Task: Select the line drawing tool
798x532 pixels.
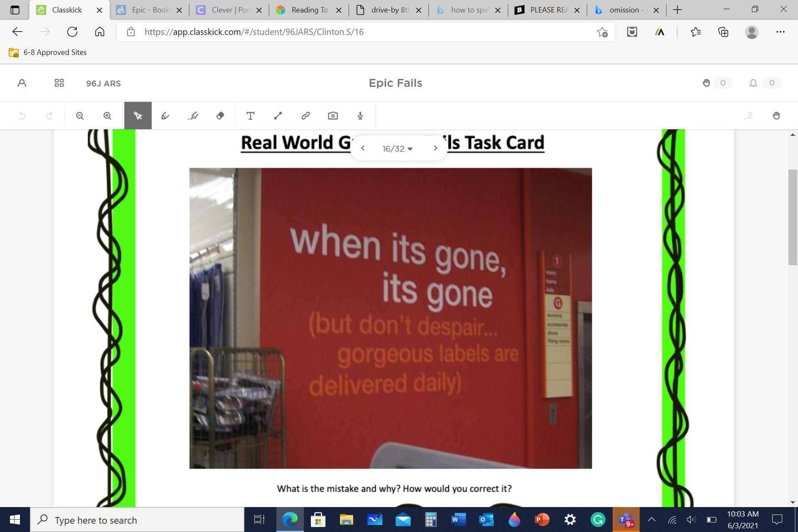Action: coord(278,116)
